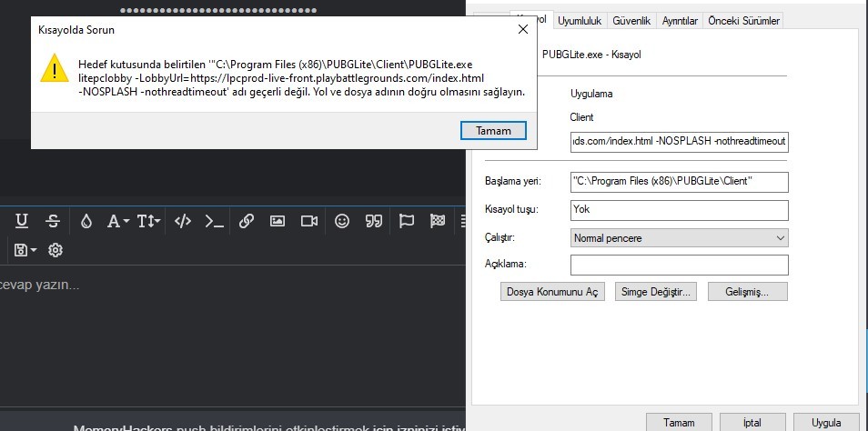868x431 pixels.
Task: Insert quote using quotation marks icon
Action: pyautogui.click(x=374, y=221)
